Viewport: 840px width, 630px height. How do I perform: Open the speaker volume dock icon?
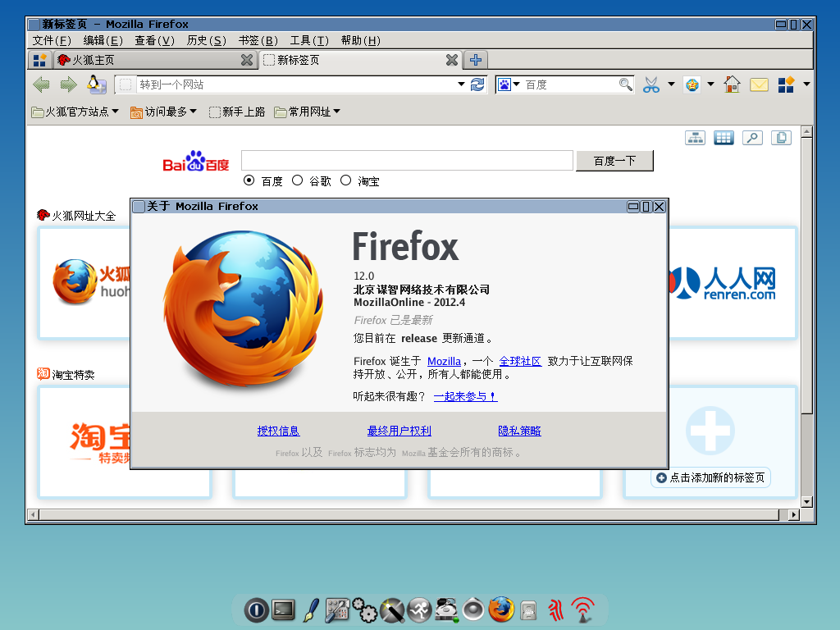pyautogui.click(x=473, y=610)
